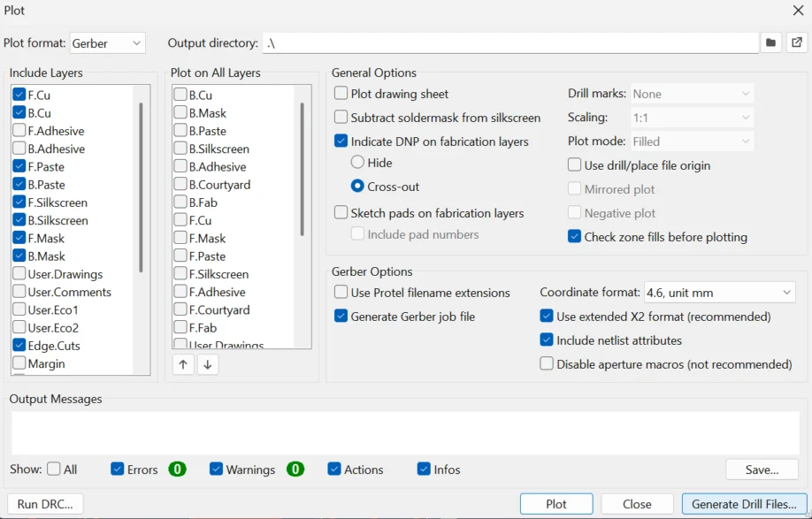Disable Generate Gerber job file
Screen dimensions: 812x519
pos(341,317)
